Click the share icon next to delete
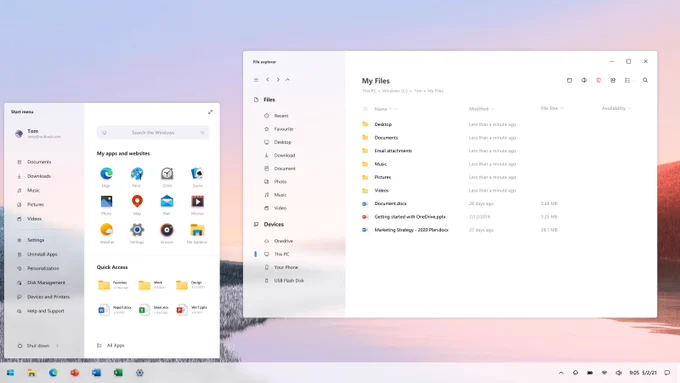Viewport: 680px width, 383px height. click(613, 80)
